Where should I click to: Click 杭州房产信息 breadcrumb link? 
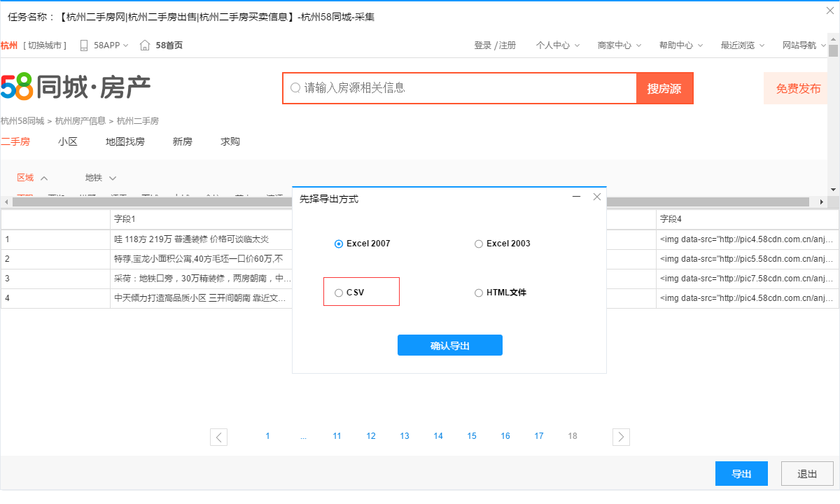pos(80,121)
